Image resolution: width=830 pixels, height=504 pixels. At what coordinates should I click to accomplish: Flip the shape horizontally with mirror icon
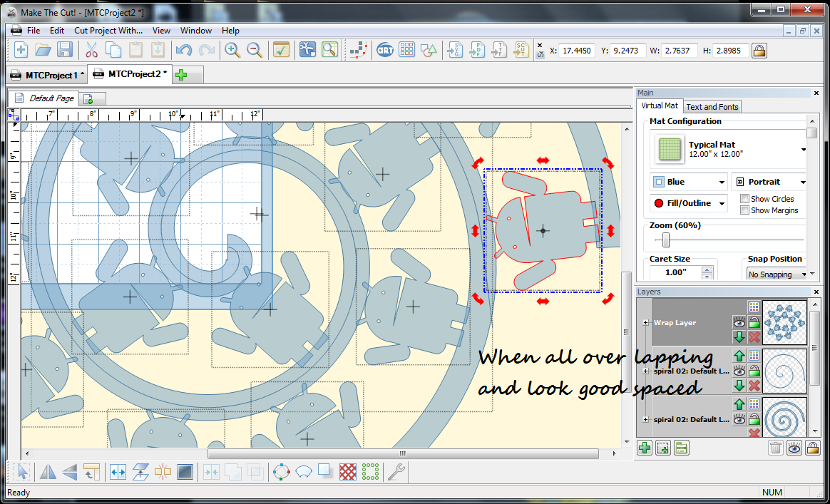coord(48,470)
